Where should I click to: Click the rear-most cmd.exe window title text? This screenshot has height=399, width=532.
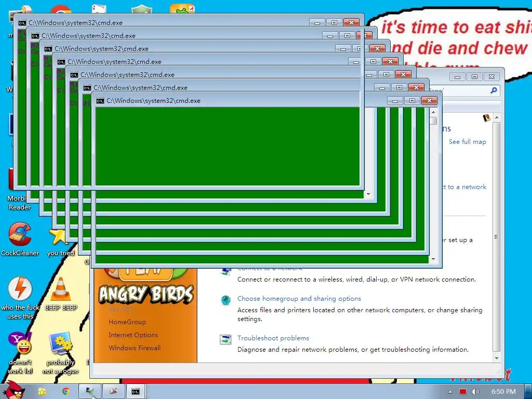(x=76, y=23)
